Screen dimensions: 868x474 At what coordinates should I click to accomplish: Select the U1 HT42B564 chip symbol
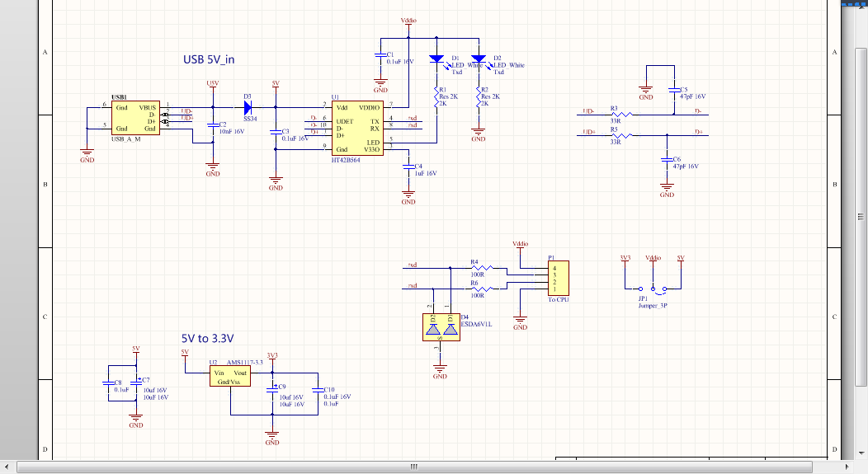pos(357,128)
